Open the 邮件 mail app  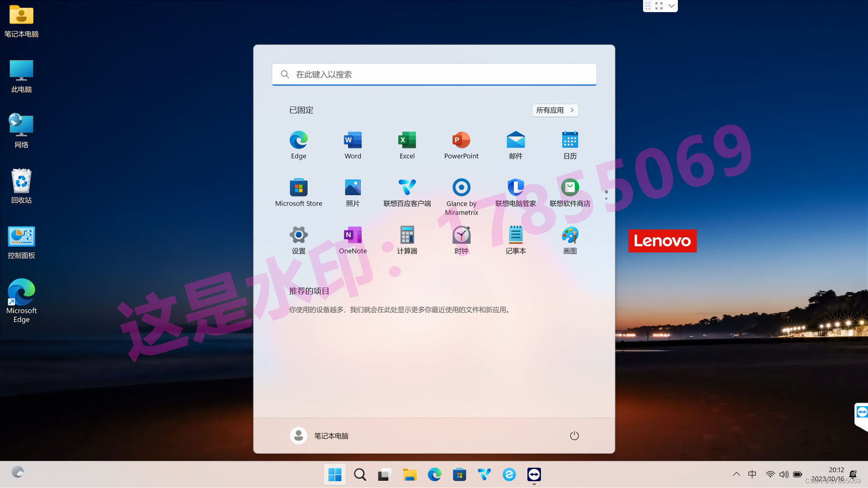(515, 145)
